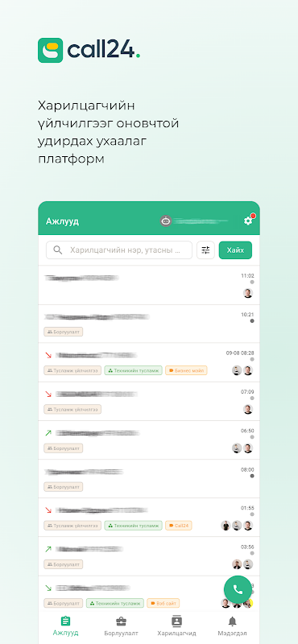298x644 pixels.
Task: Tap the magnifier icon in search field
Action: pyautogui.click(x=58, y=250)
